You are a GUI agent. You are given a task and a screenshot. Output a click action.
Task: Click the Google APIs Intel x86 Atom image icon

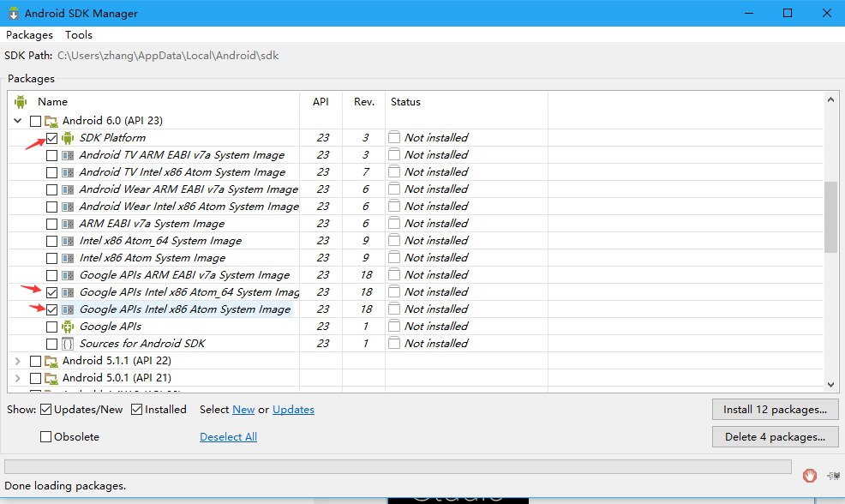coord(68,310)
